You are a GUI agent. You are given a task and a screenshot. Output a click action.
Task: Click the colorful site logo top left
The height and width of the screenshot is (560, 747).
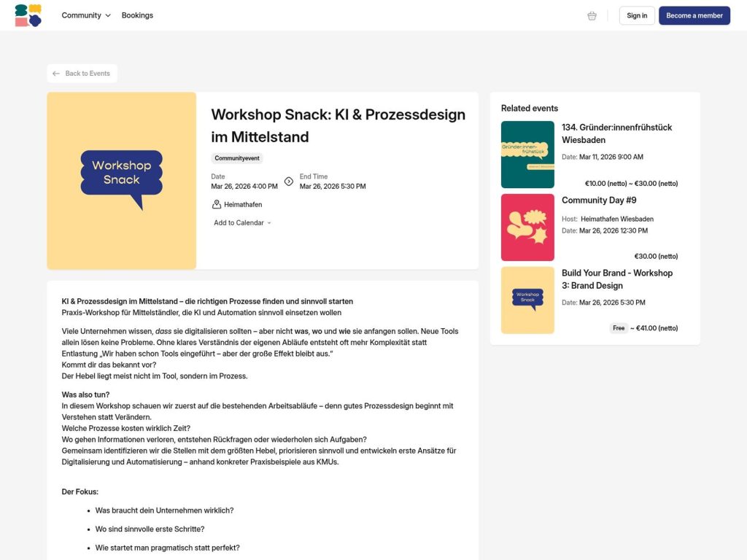pyautogui.click(x=28, y=15)
